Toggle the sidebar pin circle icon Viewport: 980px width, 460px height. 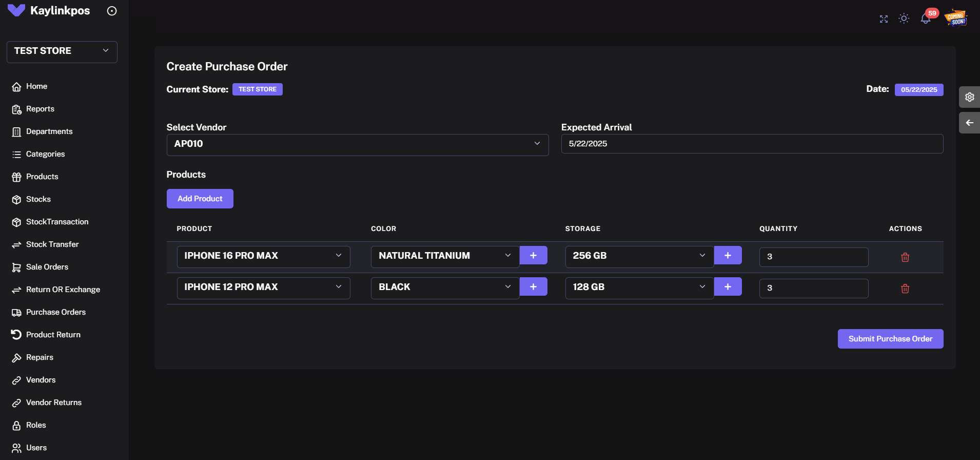112,11
